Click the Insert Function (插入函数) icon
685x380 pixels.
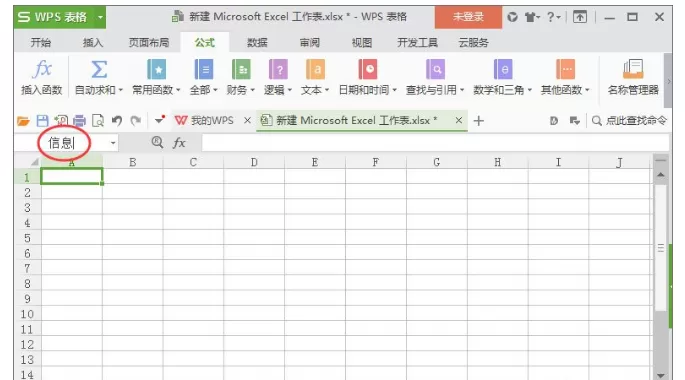pyautogui.click(x=42, y=69)
